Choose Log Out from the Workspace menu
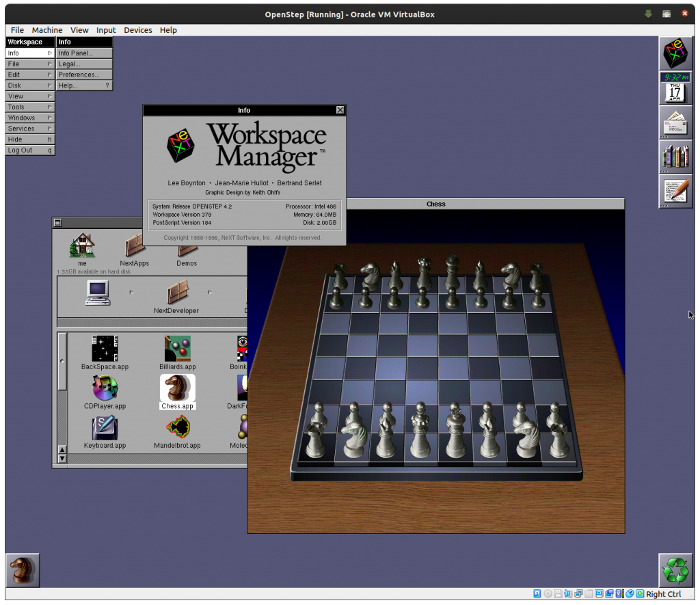Image resolution: width=700 pixels, height=605 pixels. [29, 150]
